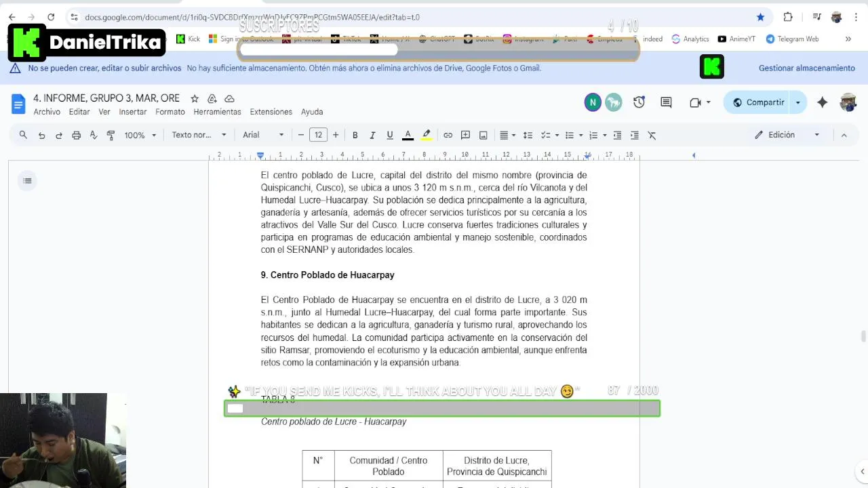This screenshot has width=868, height=488.
Task: Expand the share options arrow
Action: (x=797, y=102)
